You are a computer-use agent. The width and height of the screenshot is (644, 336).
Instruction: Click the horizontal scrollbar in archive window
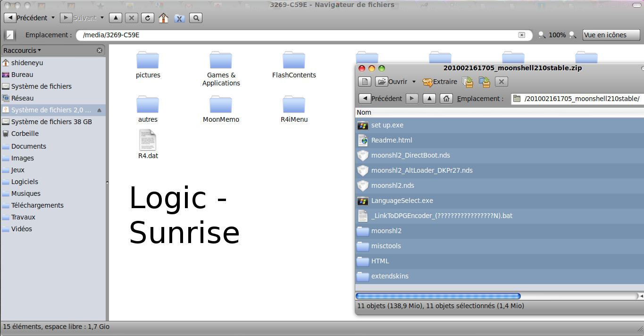pyautogui.click(x=438, y=296)
